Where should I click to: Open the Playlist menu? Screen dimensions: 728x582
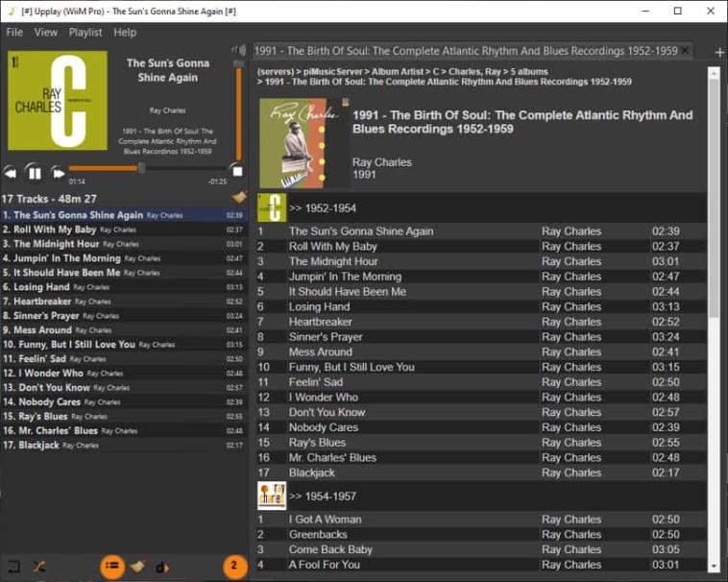pyautogui.click(x=85, y=32)
